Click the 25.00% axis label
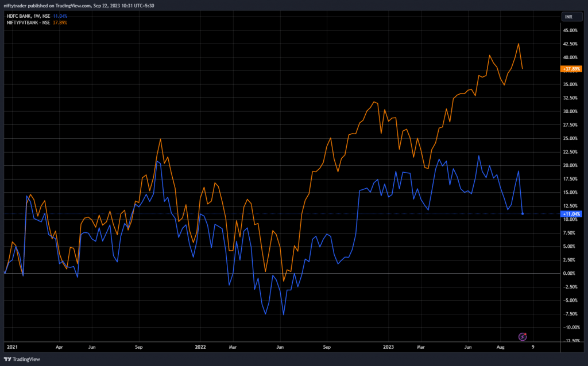Viewport: 588px width, 366px height. pyautogui.click(x=570, y=139)
